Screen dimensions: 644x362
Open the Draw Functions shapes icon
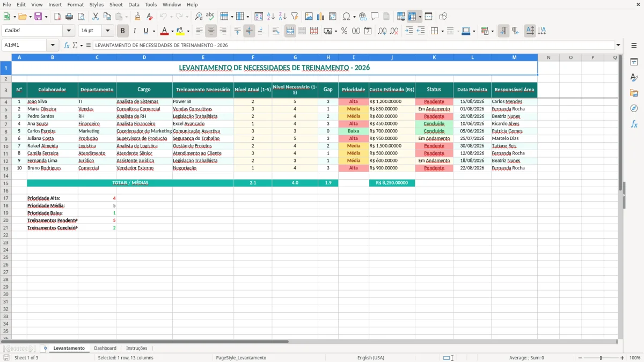click(443, 17)
